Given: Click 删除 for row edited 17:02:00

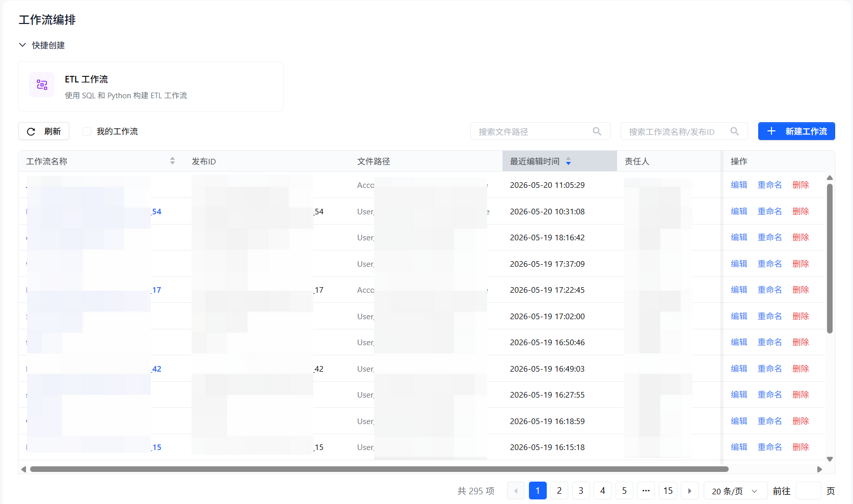Looking at the screenshot, I should pyautogui.click(x=801, y=316).
